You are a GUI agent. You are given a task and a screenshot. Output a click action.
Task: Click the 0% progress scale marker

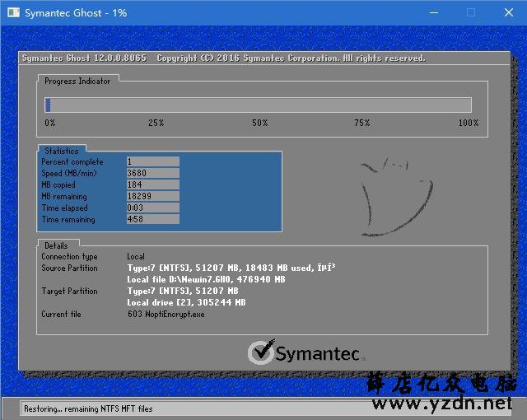point(49,123)
